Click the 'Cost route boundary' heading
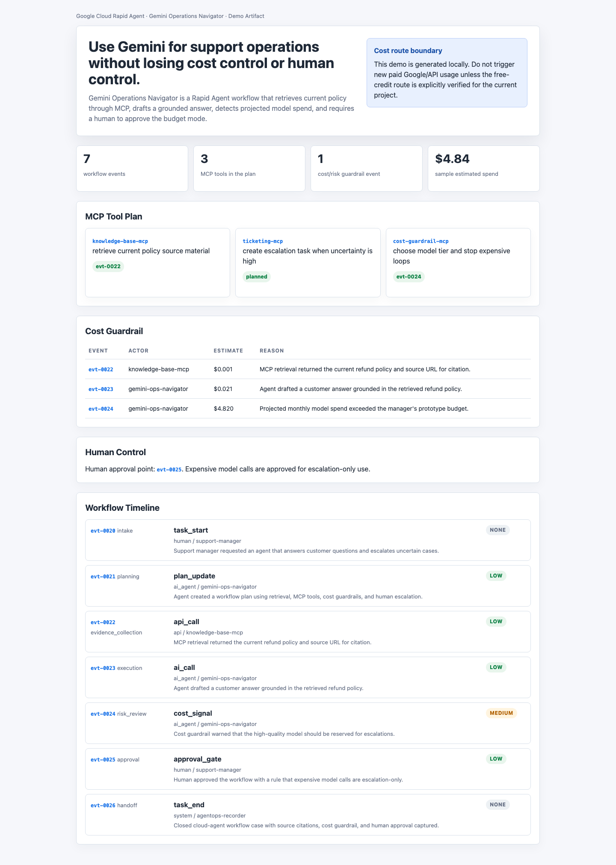This screenshot has width=616, height=865. pyautogui.click(x=408, y=50)
